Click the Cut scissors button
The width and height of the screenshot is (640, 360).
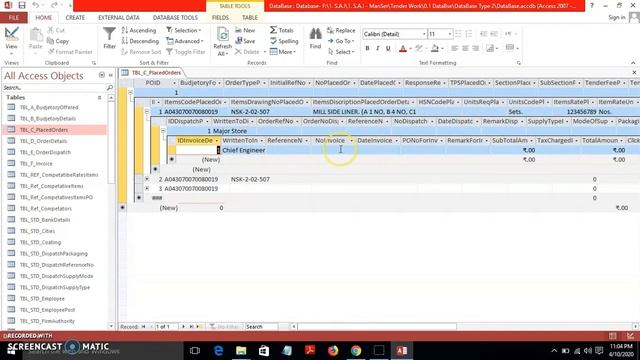[x=56, y=30]
